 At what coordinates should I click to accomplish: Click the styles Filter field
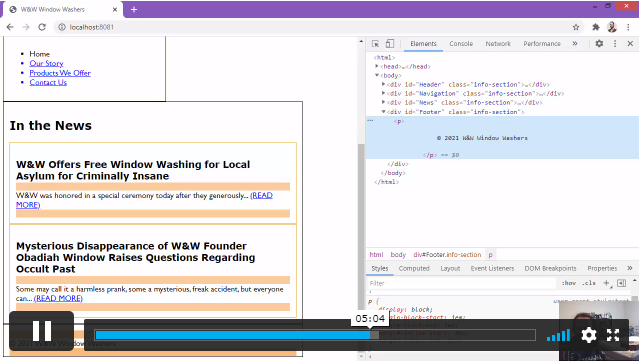coord(461,283)
